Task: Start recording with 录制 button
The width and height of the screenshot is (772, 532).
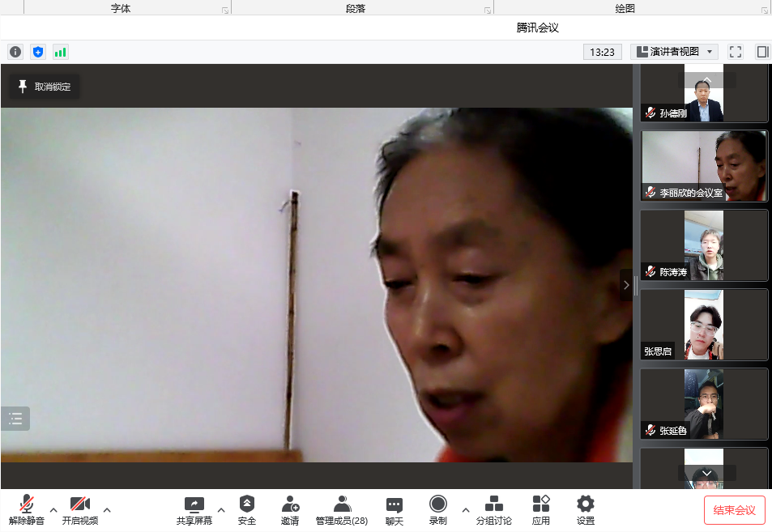Action: pos(438,510)
